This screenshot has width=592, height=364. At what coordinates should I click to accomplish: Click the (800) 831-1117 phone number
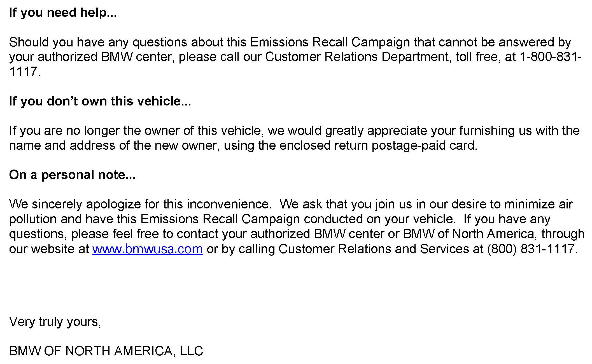pyautogui.click(x=532, y=249)
